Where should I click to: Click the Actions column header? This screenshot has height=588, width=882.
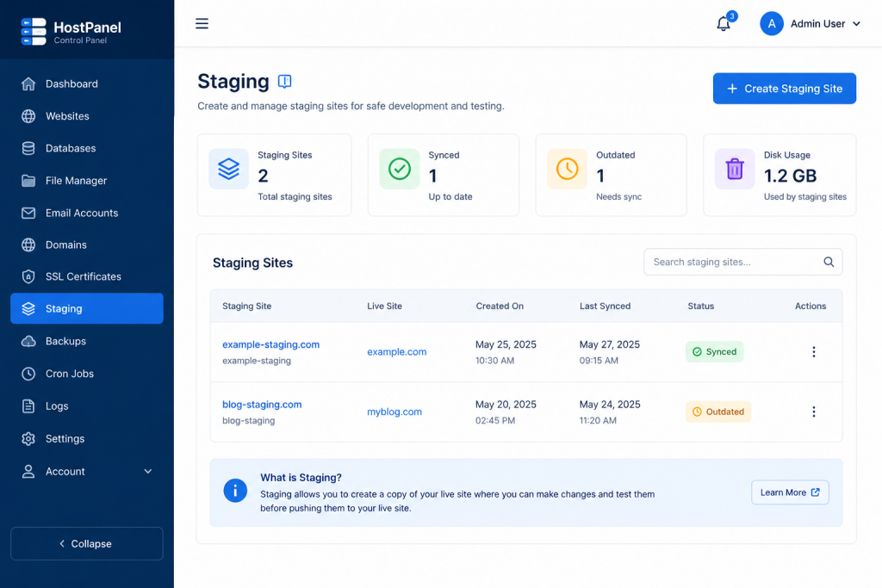click(810, 306)
